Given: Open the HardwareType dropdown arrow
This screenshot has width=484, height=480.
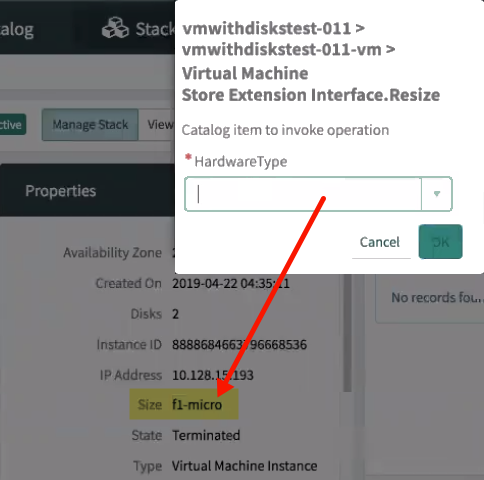Looking at the screenshot, I should coord(437,194).
